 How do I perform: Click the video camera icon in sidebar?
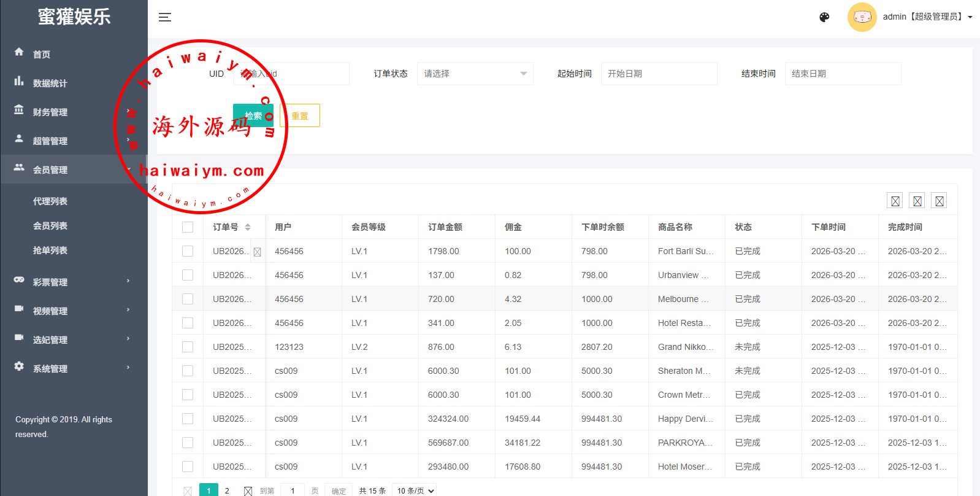(x=19, y=309)
